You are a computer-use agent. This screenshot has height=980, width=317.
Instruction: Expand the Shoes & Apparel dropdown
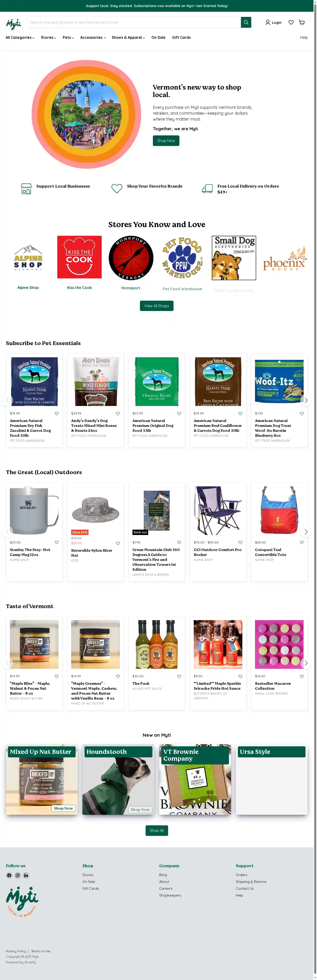click(128, 38)
